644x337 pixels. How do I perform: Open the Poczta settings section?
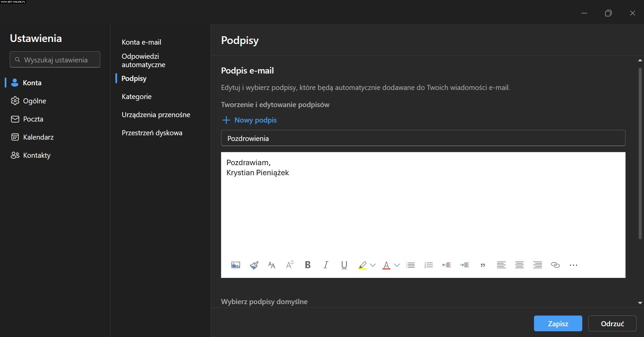click(x=33, y=119)
